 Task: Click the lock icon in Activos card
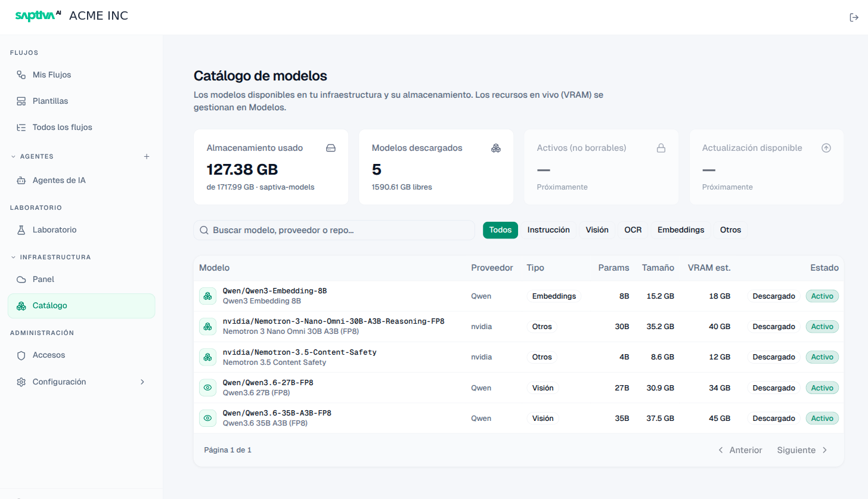(661, 148)
